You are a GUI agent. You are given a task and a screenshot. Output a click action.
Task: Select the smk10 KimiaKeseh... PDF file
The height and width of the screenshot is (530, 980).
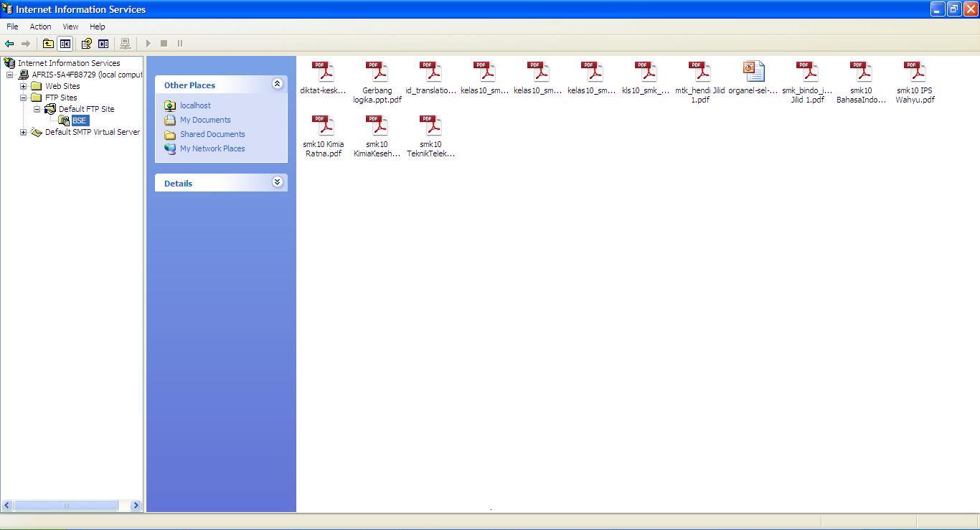377,136
